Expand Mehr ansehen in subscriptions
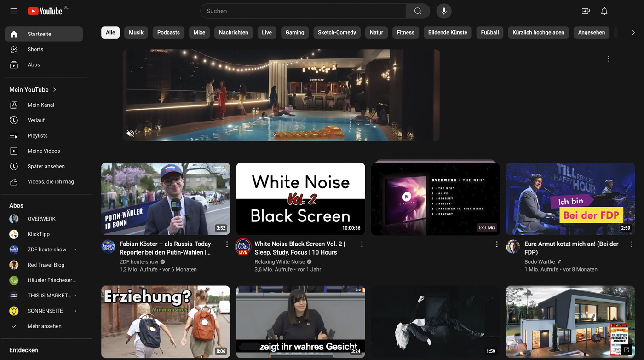Screen dimensions: 644x360 (44, 326)
